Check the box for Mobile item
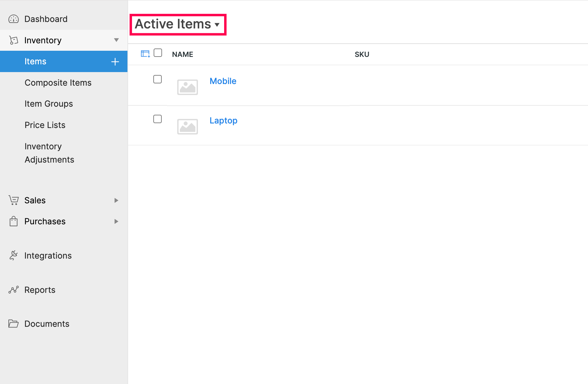 coord(158,79)
